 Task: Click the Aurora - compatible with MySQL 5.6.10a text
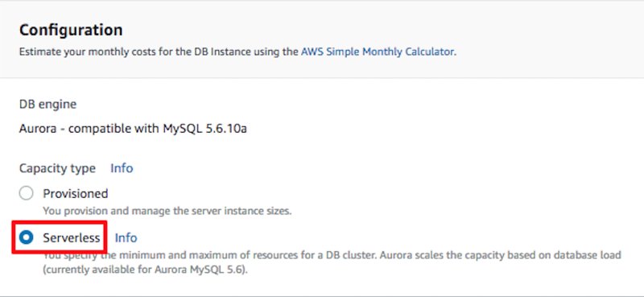[x=133, y=129]
